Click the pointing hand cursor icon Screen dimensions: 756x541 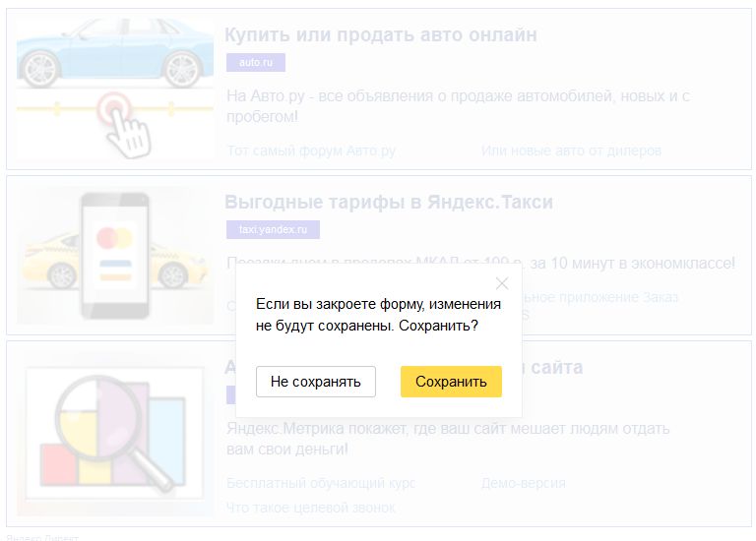(x=128, y=133)
